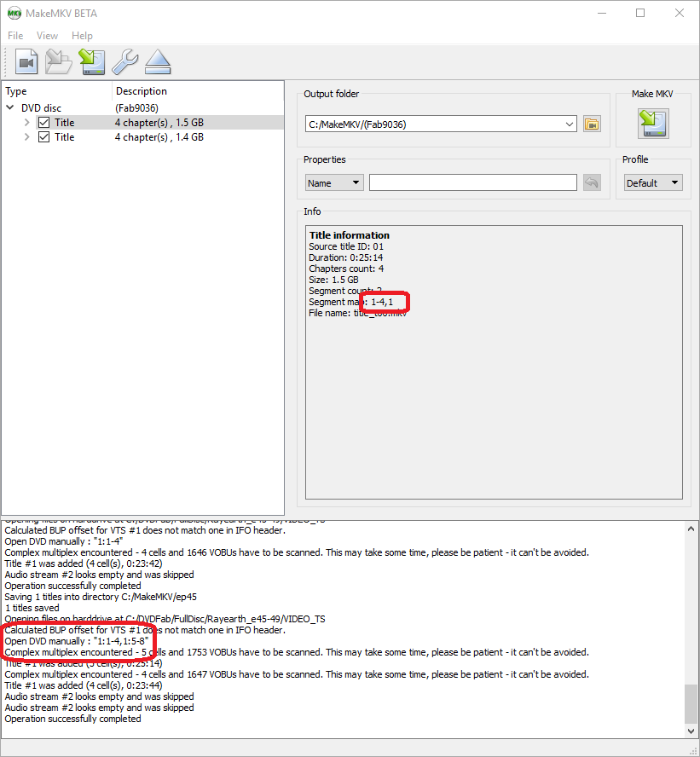Maximize the MakeMKV window
The image size is (700, 757).
click(x=640, y=13)
